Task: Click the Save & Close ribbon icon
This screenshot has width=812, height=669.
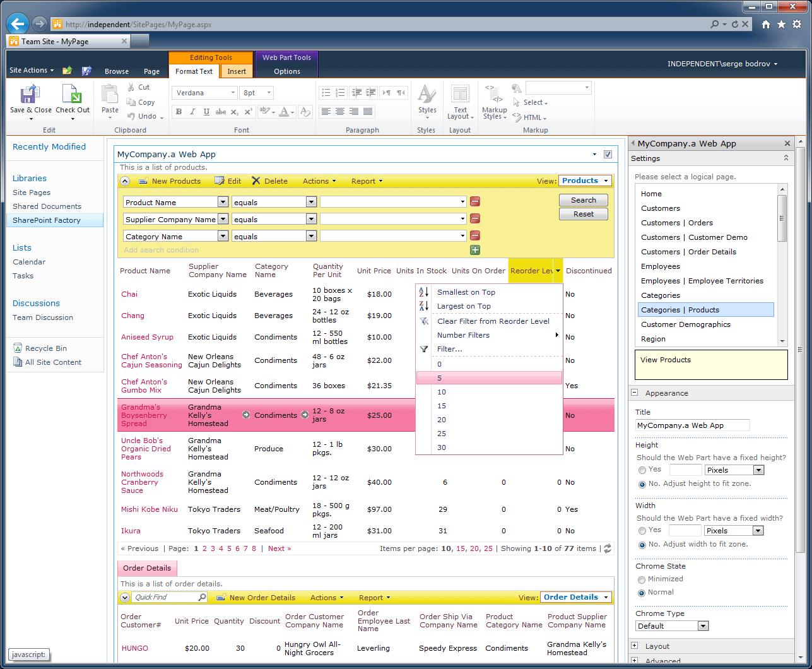Action: tap(30, 95)
